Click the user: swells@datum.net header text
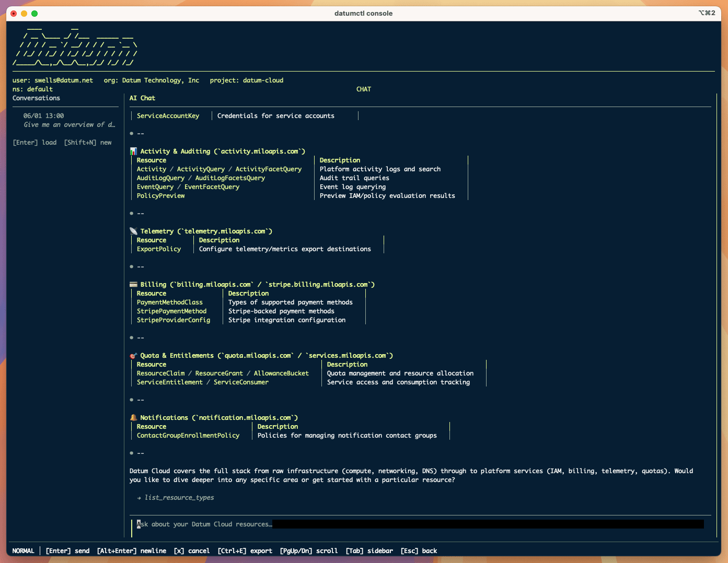 pos(53,80)
